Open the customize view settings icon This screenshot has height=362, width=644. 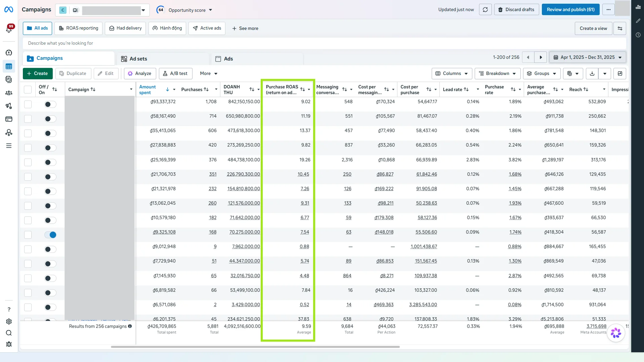620,29
